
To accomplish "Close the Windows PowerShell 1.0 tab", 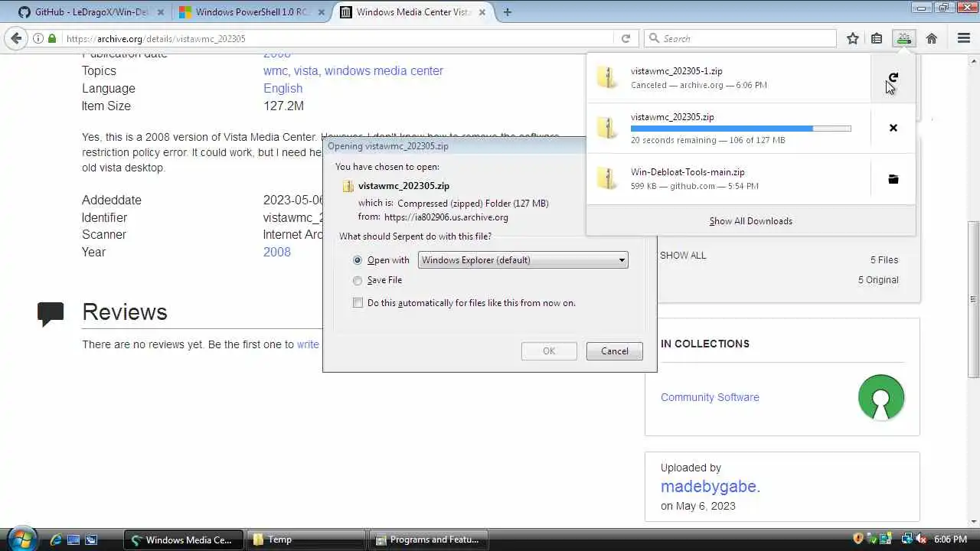I will coord(322,12).
